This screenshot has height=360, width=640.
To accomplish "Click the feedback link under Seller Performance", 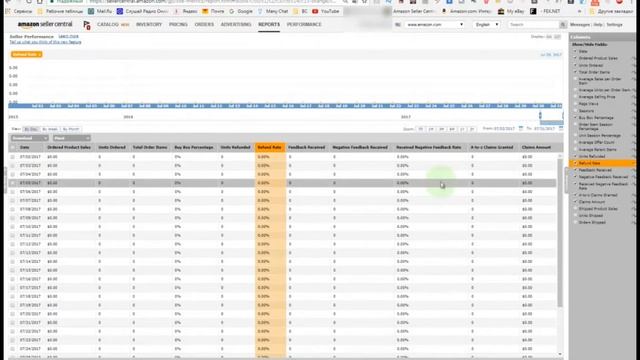I will (x=45, y=42).
